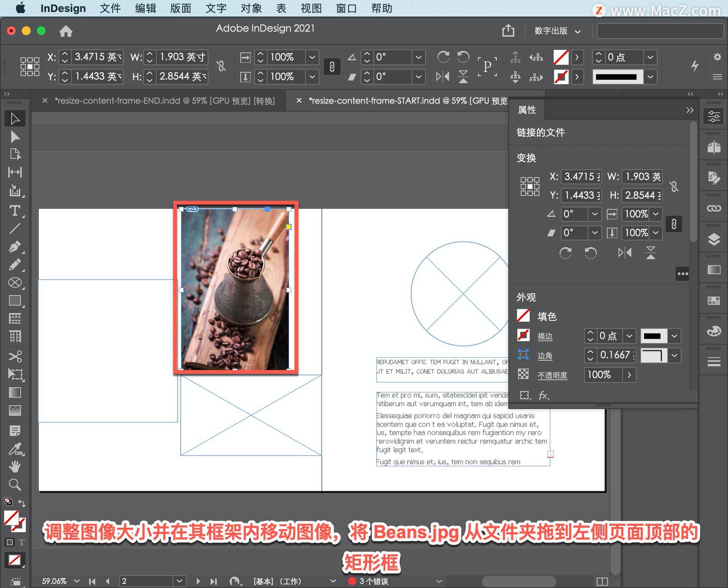Open the 文件 menu
The height and width of the screenshot is (588, 728).
point(110,8)
